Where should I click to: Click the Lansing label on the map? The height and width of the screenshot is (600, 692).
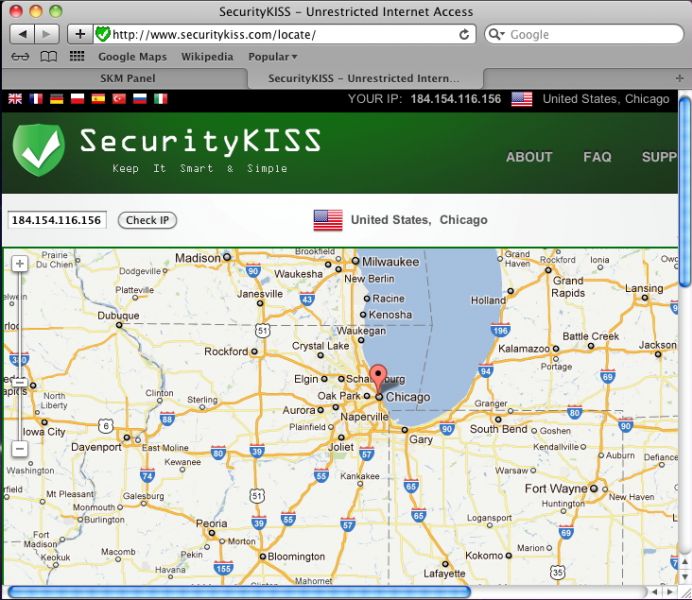point(644,289)
